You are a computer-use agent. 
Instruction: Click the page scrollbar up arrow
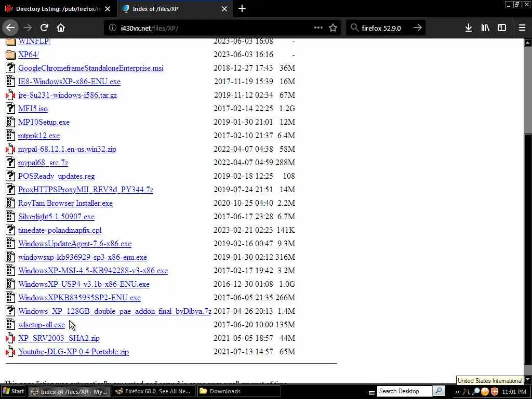[x=528, y=43]
